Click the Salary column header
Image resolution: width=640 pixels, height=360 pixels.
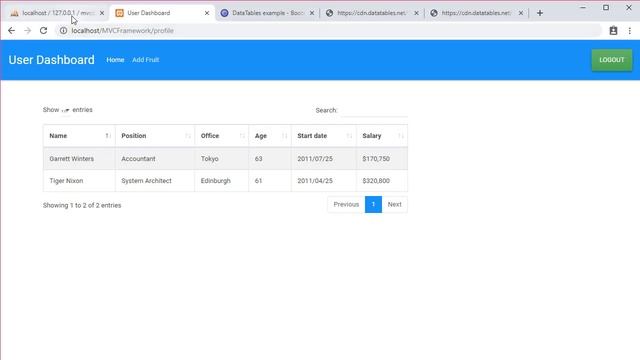pos(382,136)
